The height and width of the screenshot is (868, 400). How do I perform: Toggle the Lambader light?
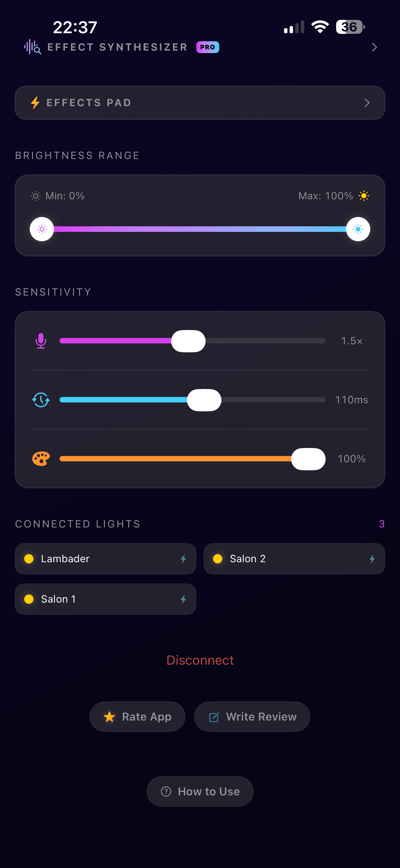105,559
